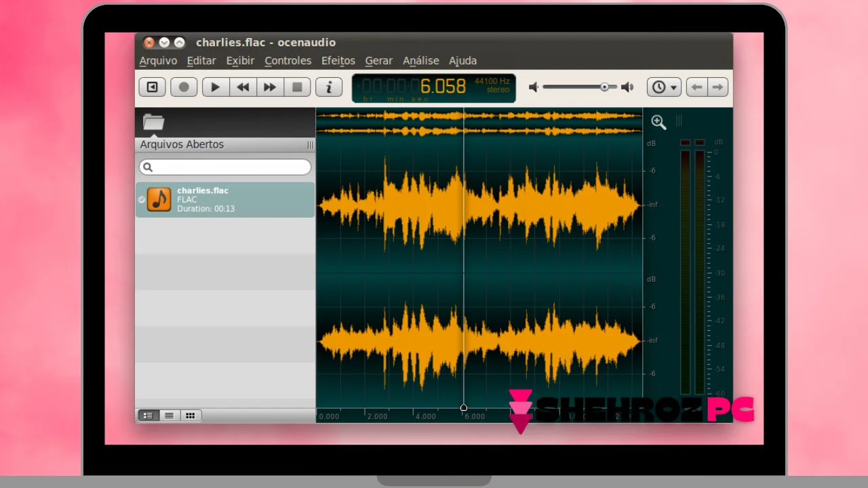Click the sidebar search field
The width and height of the screenshot is (868, 488).
pyautogui.click(x=225, y=167)
